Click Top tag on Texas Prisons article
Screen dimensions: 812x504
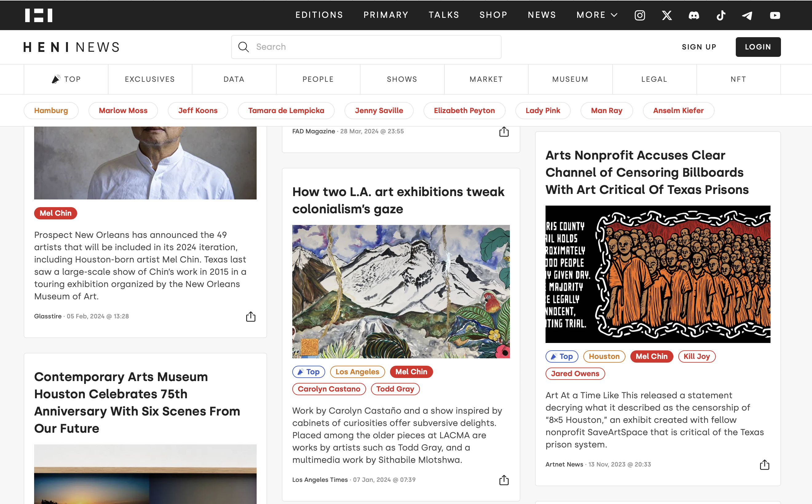(x=562, y=357)
